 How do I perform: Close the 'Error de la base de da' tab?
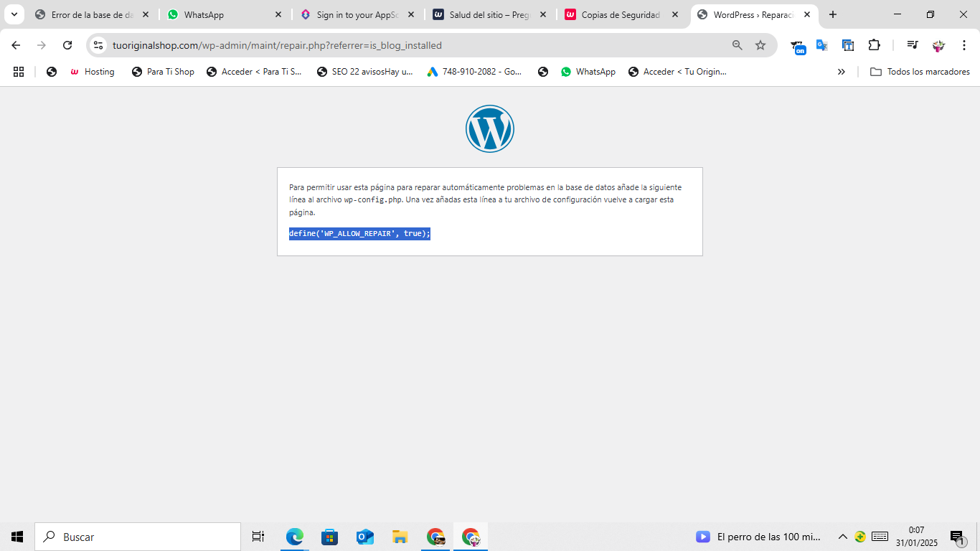[146, 14]
